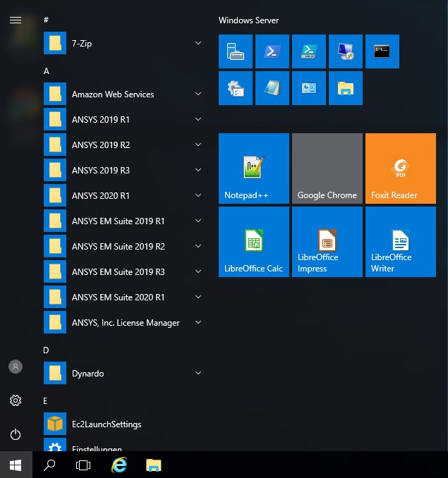Click the 'E' alphabet section header
This screenshot has width=448, height=478.
click(x=45, y=401)
